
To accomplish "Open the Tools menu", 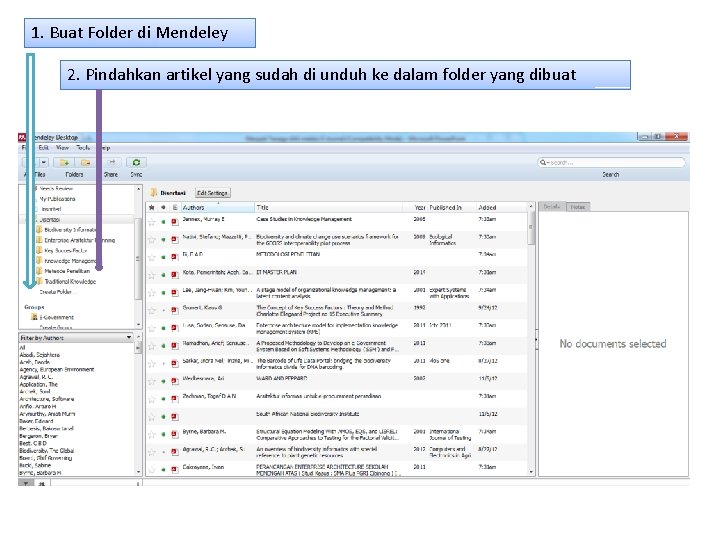I will [x=83, y=148].
